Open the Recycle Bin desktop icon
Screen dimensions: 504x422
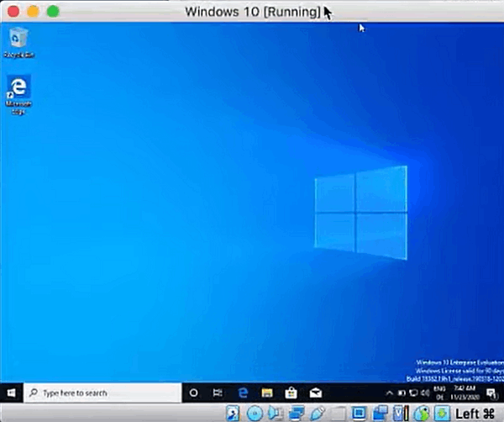click(18, 43)
